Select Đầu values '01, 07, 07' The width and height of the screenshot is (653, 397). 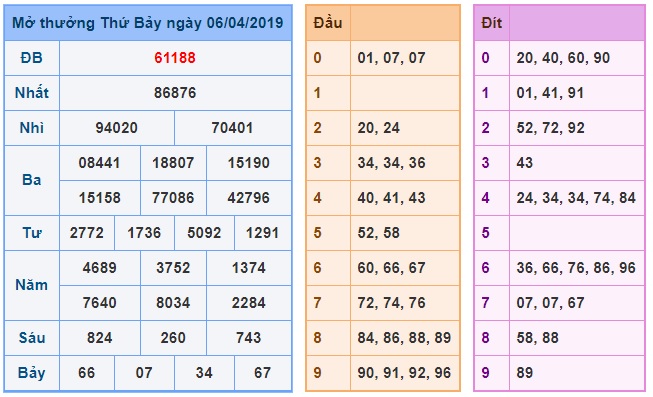click(391, 58)
